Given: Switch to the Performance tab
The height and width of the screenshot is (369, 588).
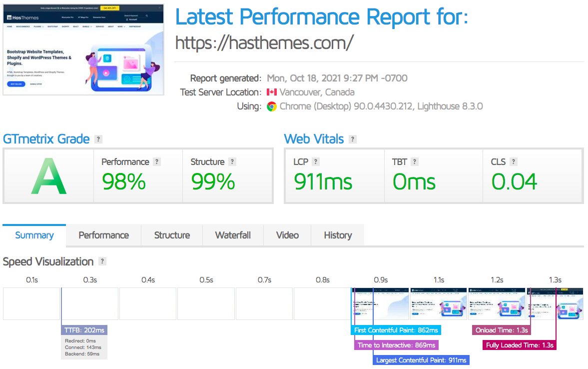Looking at the screenshot, I should pos(103,235).
